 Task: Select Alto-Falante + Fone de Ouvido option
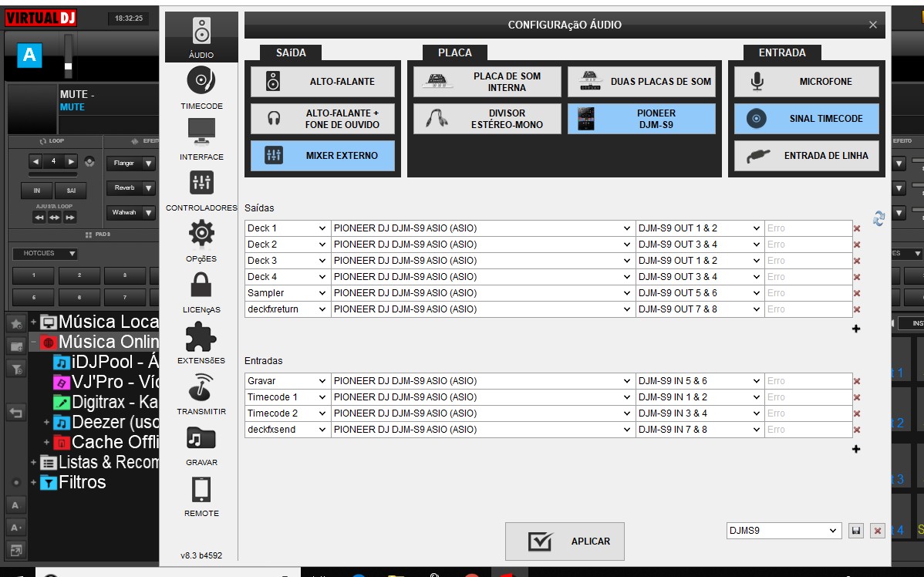click(x=322, y=119)
